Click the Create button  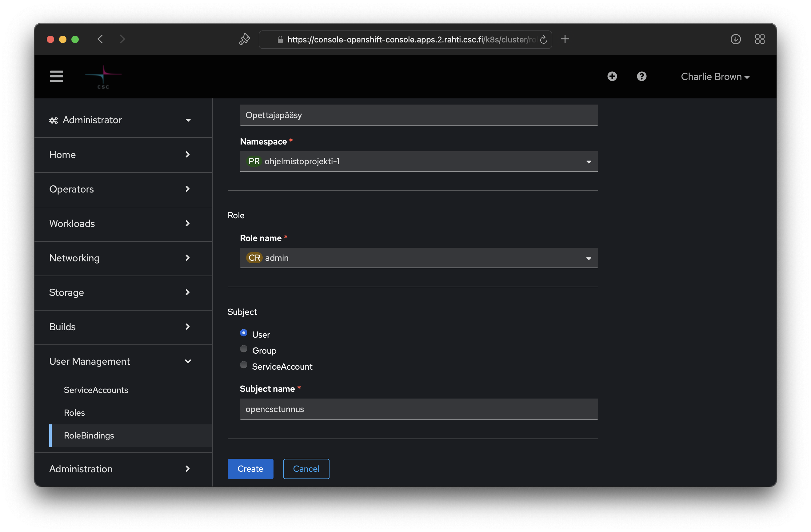point(250,469)
